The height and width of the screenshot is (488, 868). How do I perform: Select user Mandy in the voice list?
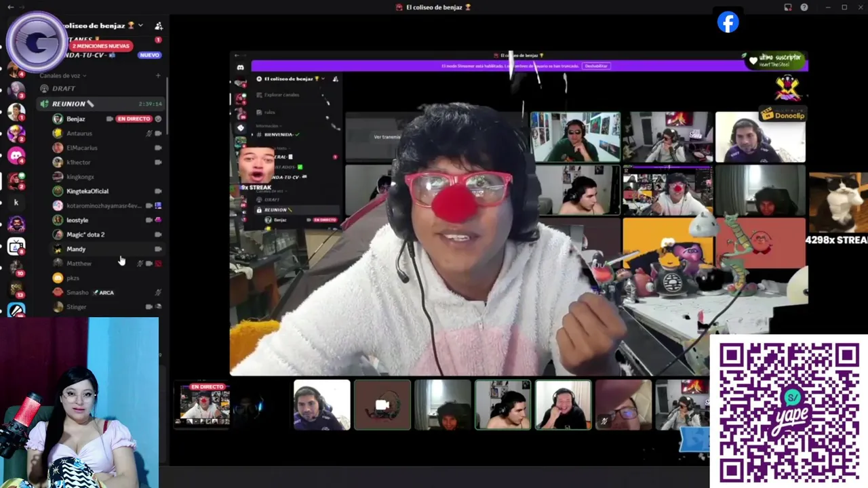tap(76, 249)
